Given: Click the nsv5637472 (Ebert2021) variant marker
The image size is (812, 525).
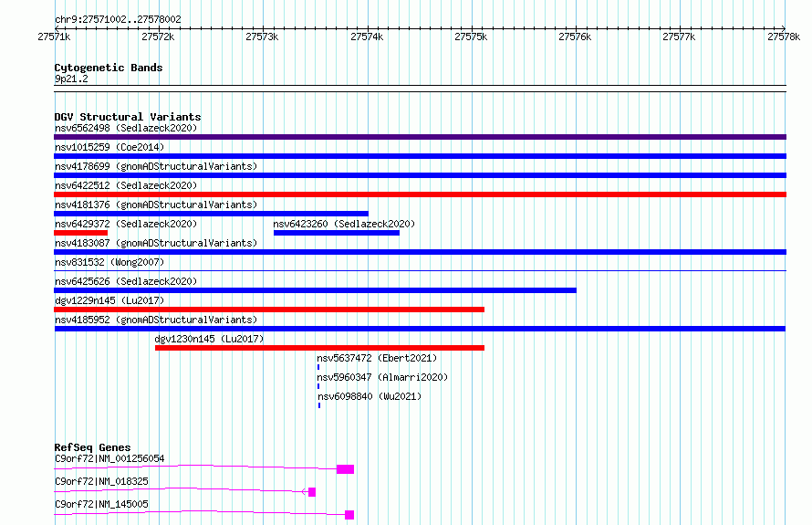Looking at the screenshot, I should [x=318, y=367].
